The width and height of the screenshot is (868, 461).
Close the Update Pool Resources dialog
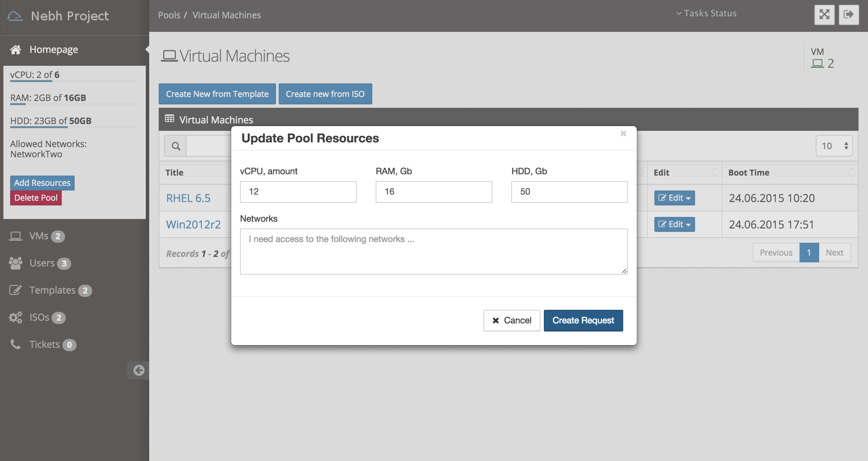click(623, 134)
